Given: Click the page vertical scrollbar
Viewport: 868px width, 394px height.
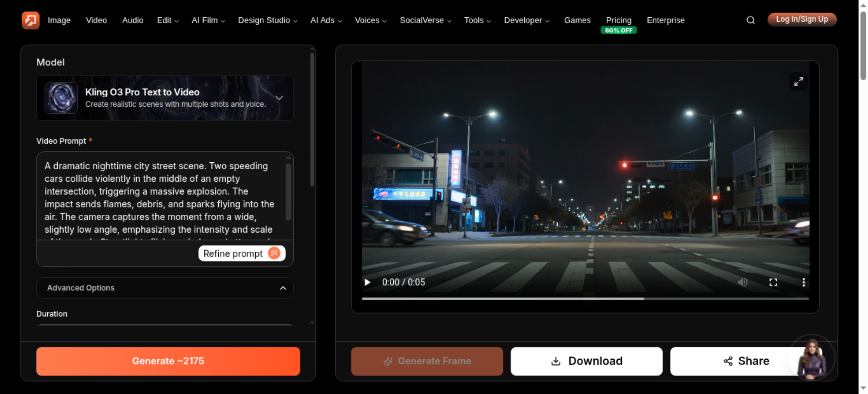Looking at the screenshot, I should (863, 46).
